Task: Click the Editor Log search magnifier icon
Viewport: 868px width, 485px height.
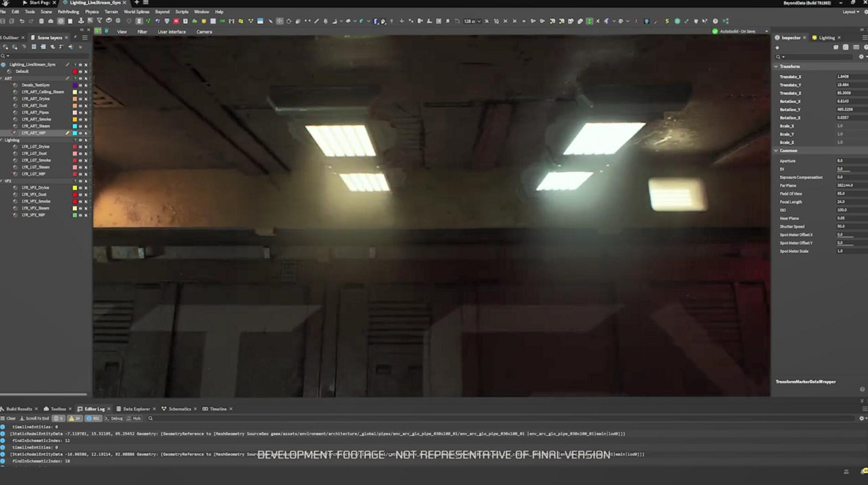Action: pos(150,418)
